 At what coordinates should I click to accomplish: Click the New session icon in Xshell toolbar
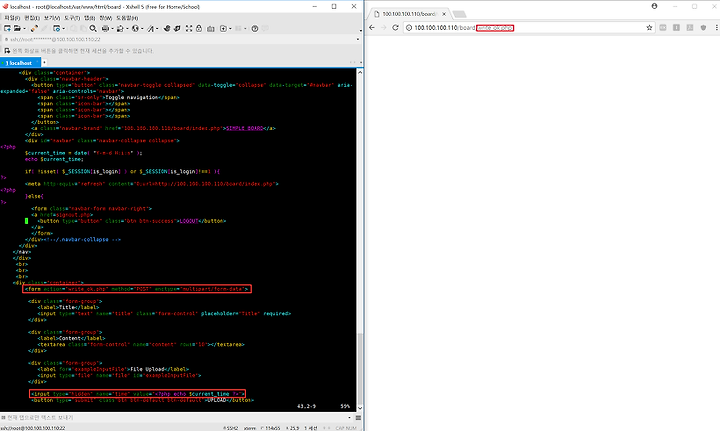[x=7, y=28]
